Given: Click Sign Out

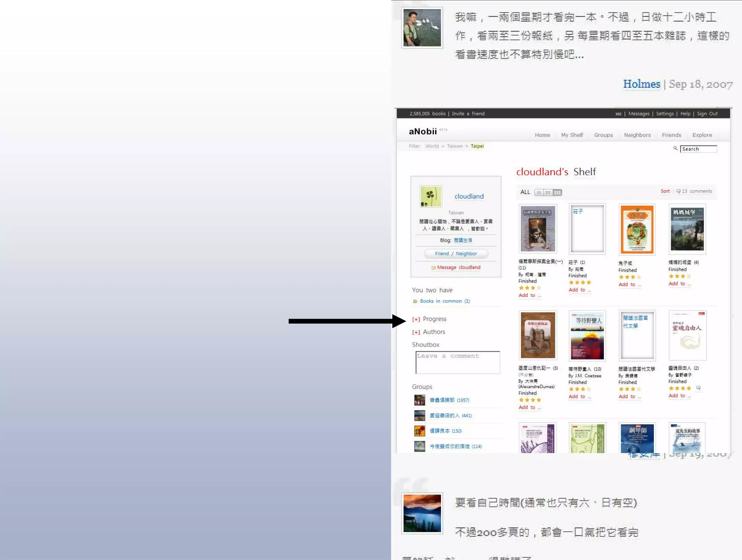Looking at the screenshot, I should pyautogui.click(x=707, y=114).
